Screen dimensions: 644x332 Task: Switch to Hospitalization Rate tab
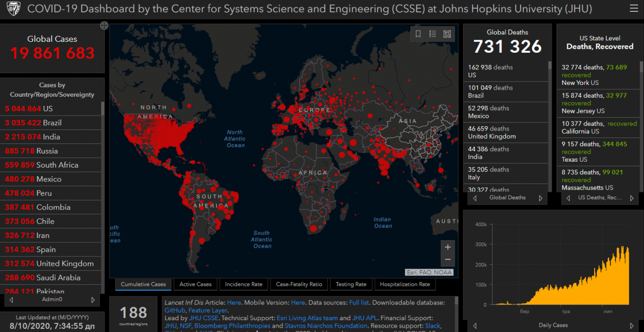[405, 284]
